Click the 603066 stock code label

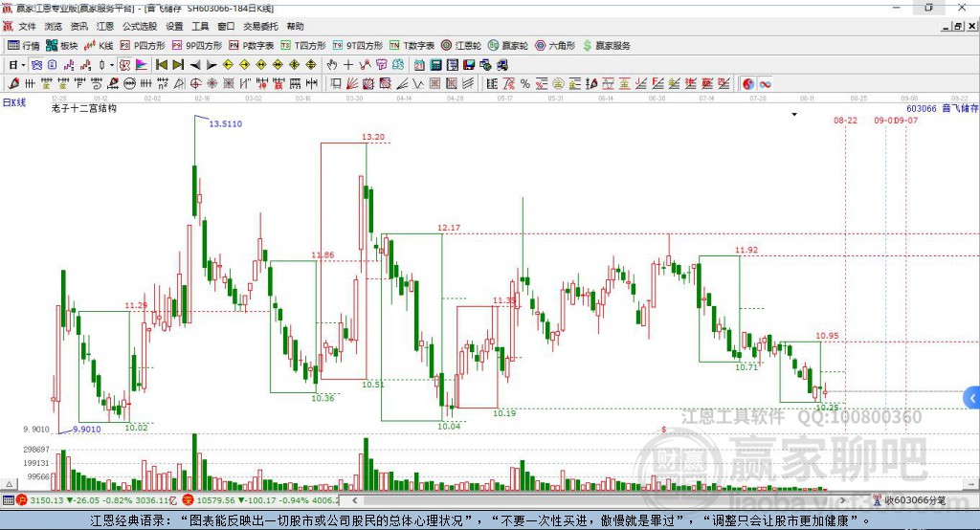pos(922,108)
